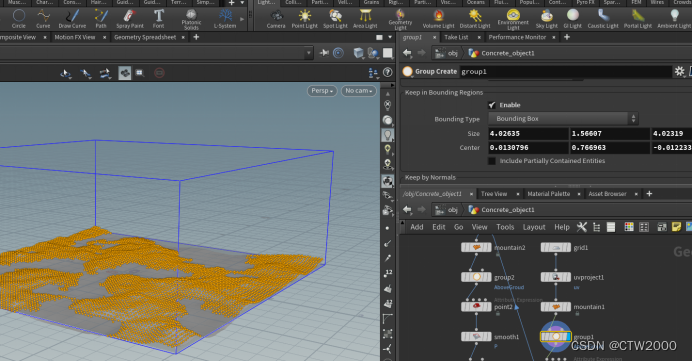Screen dimensions: 693x361
Task: Disable the Enable bounding regions checkbox
Action: pos(492,105)
